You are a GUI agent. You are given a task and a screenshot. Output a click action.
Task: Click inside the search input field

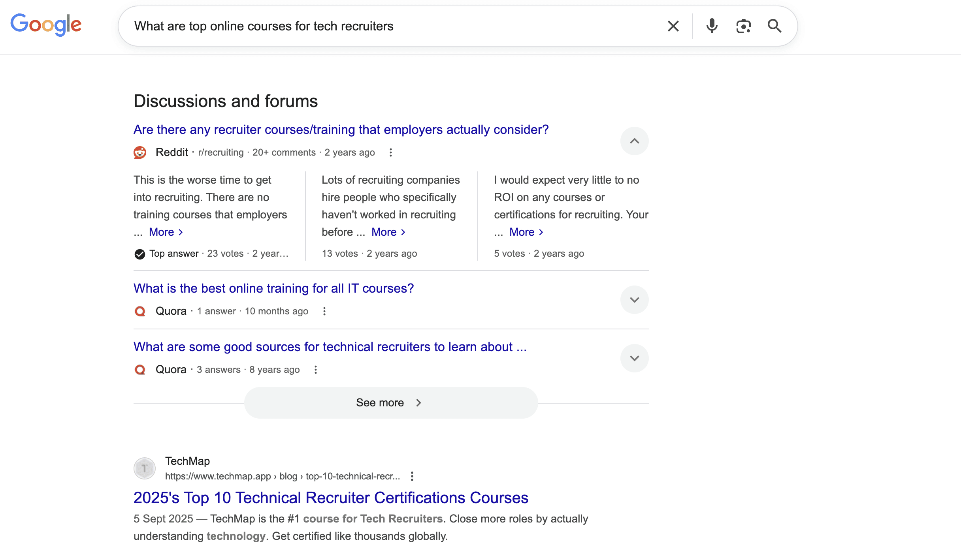tap(356, 26)
